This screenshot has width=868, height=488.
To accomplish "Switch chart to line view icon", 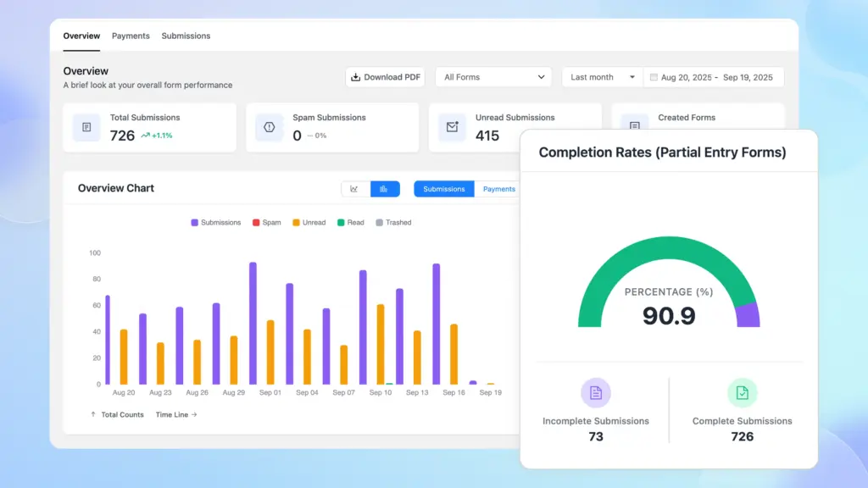I will coord(354,189).
